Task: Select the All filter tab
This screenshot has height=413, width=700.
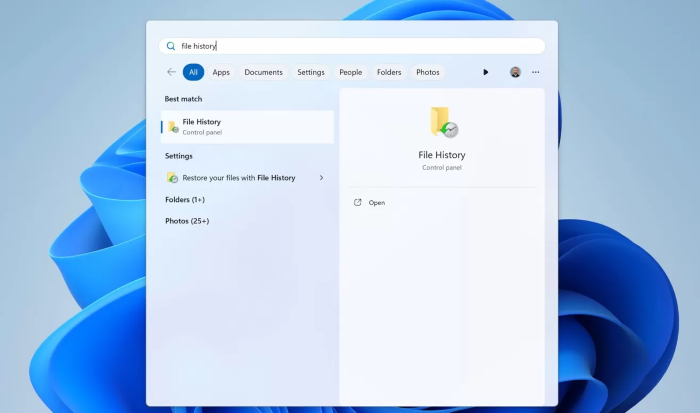Action: [193, 72]
